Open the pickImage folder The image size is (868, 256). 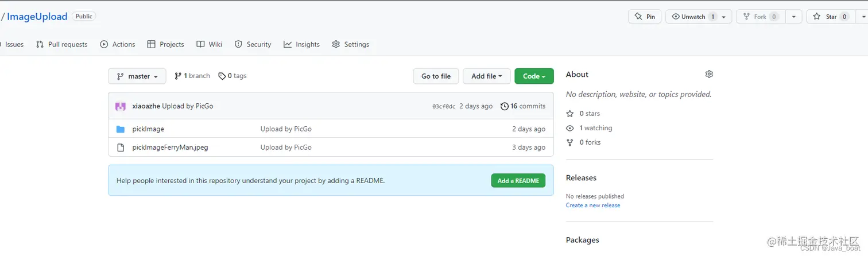pos(148,129)
